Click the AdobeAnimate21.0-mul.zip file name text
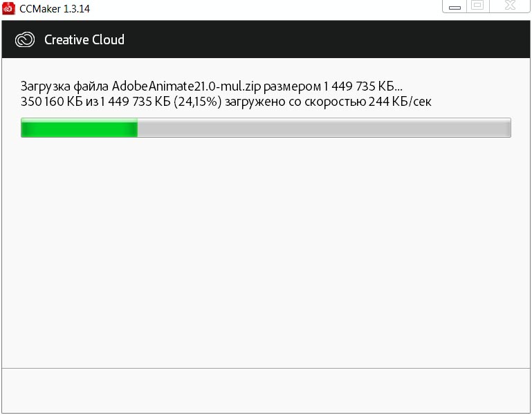The height and width of the screenshot is (415, 532). point(186,86)
